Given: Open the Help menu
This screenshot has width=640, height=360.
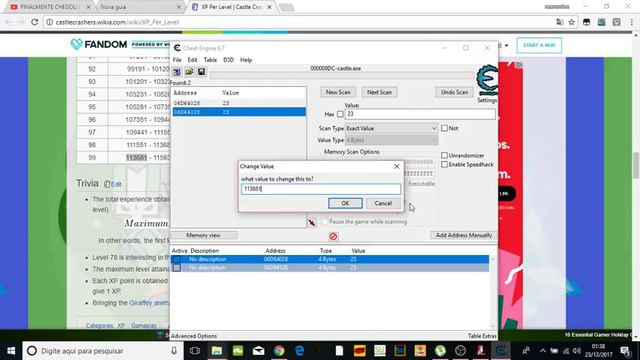Looking at the screenshot, I should click(x=246, y=60).
